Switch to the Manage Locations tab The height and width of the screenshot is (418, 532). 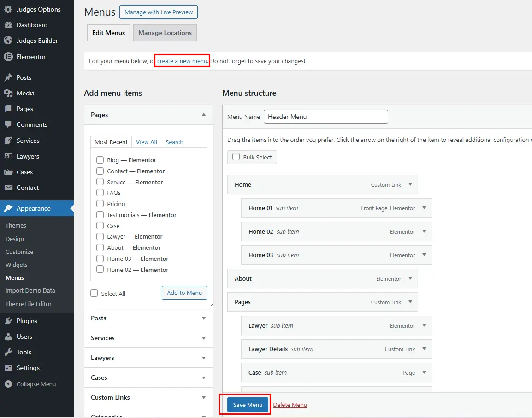tap(165, 33)
